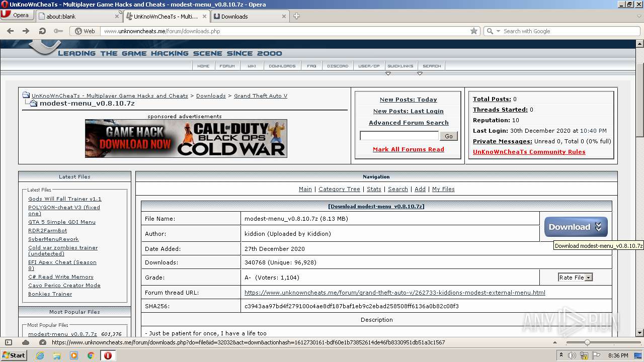
Task: Open New Posts: Last Login
Action: 408,111
